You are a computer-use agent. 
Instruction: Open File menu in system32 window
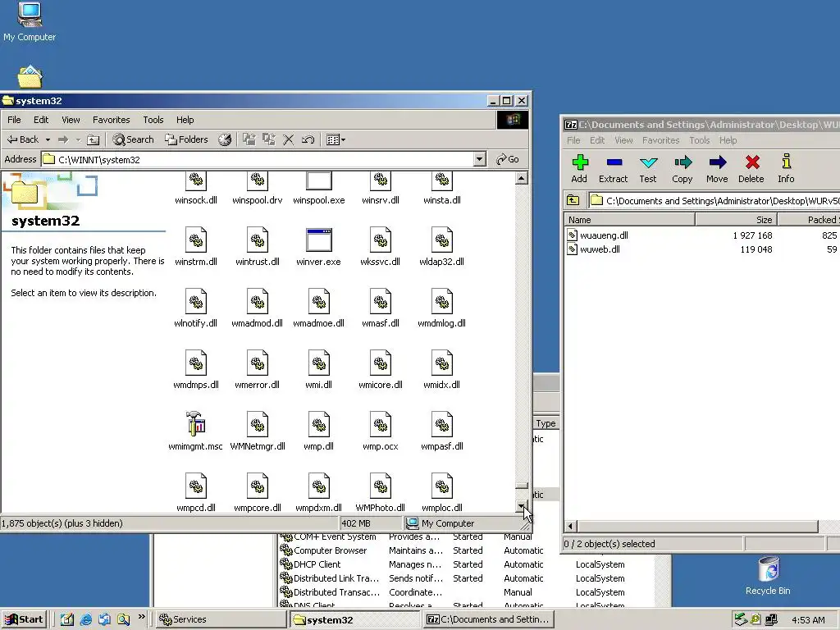click(x=15, y=120)
